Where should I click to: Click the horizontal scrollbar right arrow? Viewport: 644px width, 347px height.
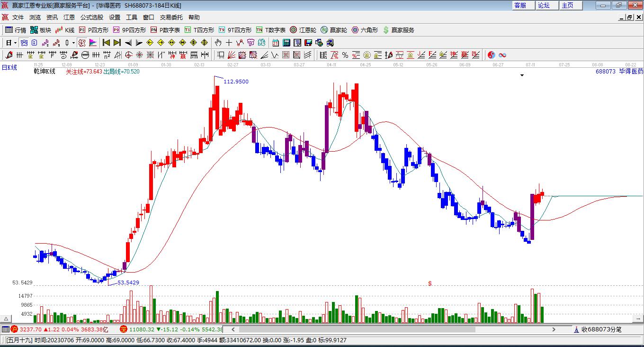pos(554,329)
